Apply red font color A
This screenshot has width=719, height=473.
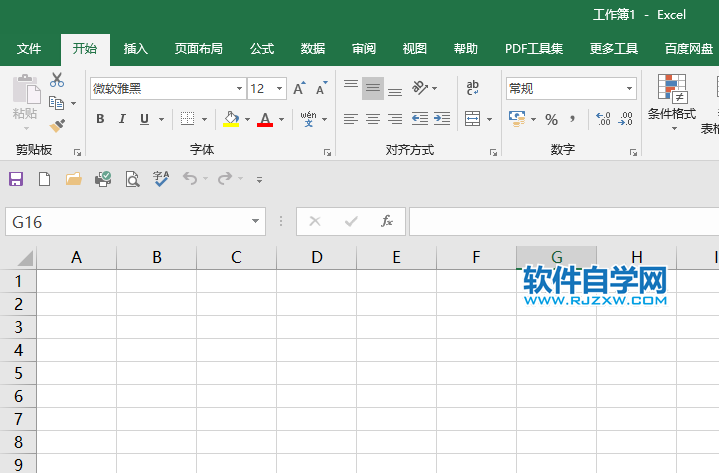point(265,119)
